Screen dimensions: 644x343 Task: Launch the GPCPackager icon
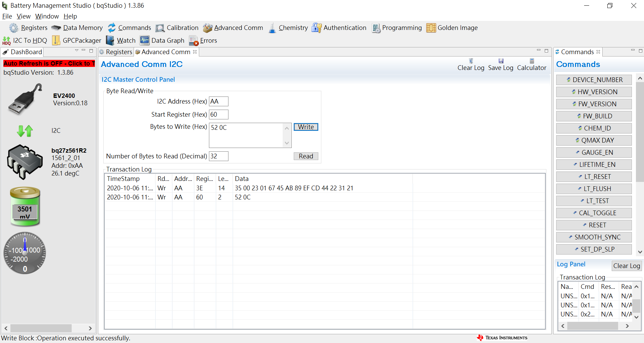tap(56, 41)
